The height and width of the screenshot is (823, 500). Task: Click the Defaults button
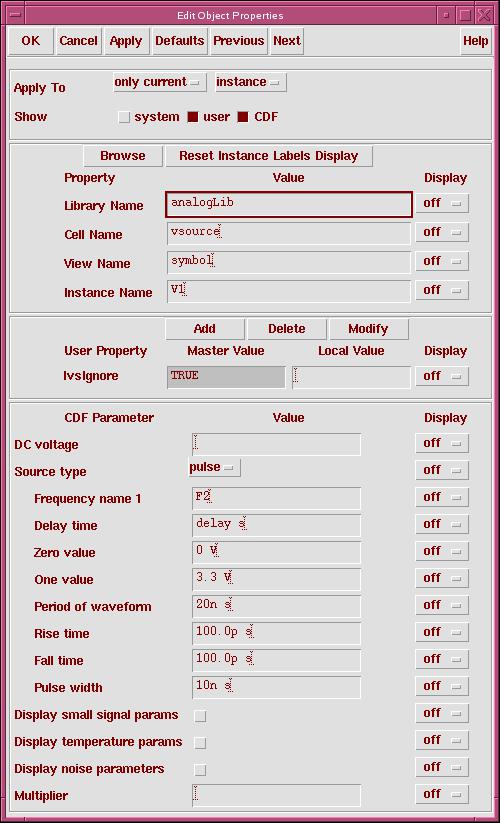pyautogui.click(x=179, y=41)
